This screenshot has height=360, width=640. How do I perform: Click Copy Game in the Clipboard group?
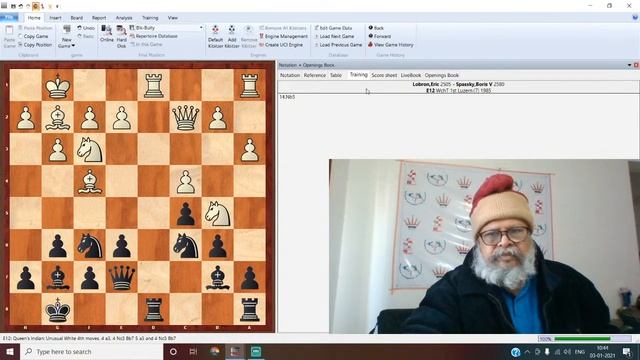click(x=33, y=36)
